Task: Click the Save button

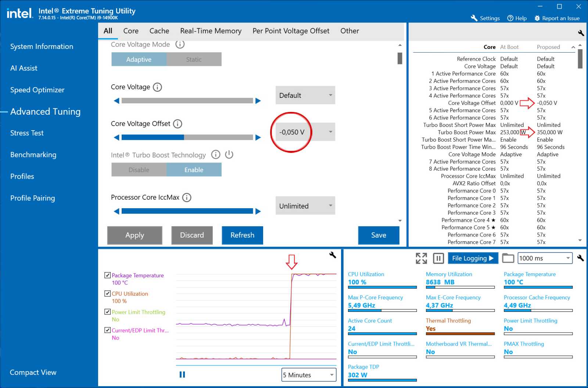Action: tap(379, 235)
